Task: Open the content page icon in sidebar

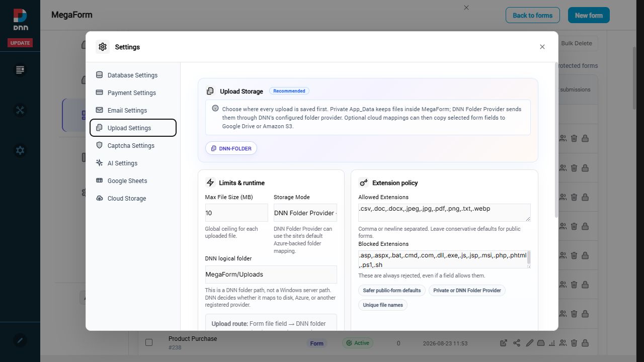Action: click(x=20, y=70)
